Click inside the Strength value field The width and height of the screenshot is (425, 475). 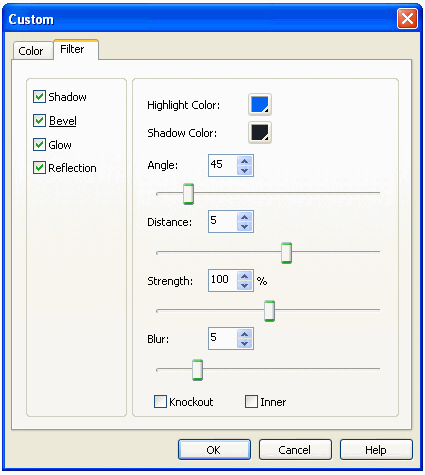coord(223,280)
